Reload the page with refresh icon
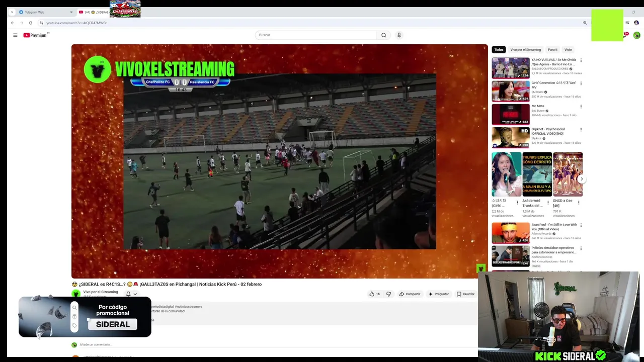This screenshot has height=362, width=644. (x=31, y=23)
